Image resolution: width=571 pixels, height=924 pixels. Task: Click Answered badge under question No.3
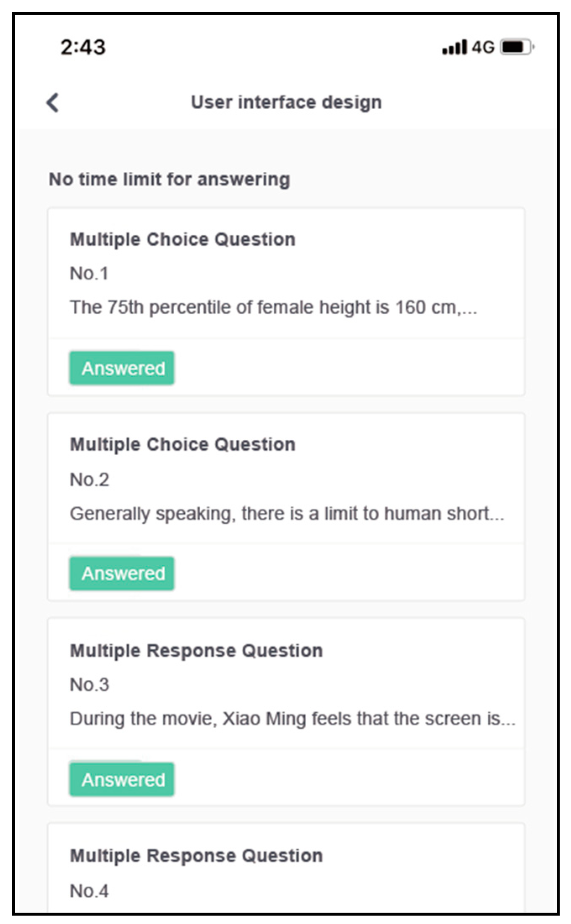[122, 780]
